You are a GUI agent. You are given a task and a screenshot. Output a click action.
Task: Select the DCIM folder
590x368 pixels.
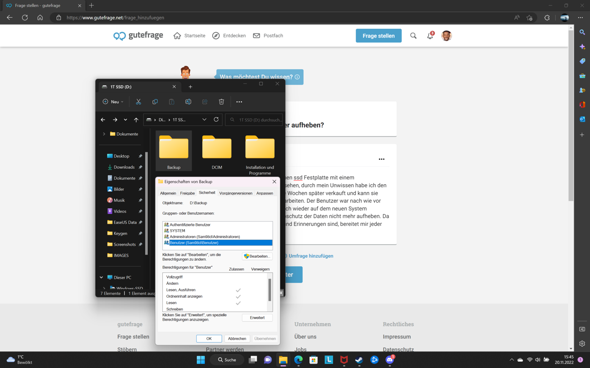pyautogui.click(x=217, y=151)
